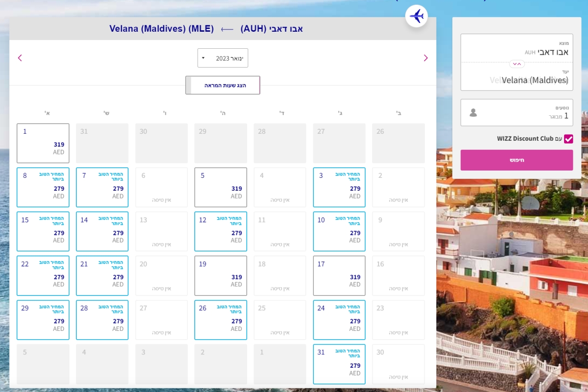This screenshot has height=392, width=588.
Task: Select January 31 best price date
Action: pyautogui.click(x=339, y=364)
